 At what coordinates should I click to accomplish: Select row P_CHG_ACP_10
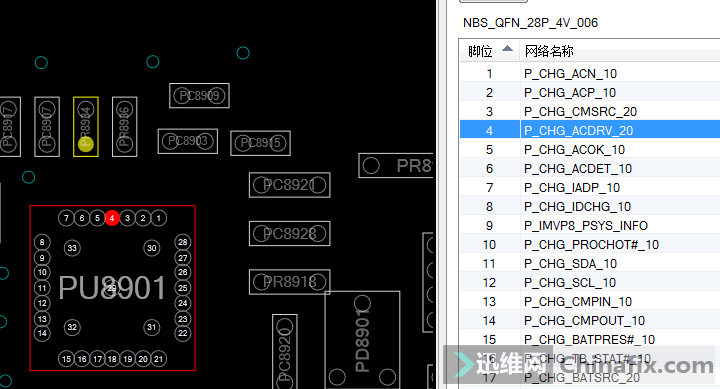pos(590,92)
